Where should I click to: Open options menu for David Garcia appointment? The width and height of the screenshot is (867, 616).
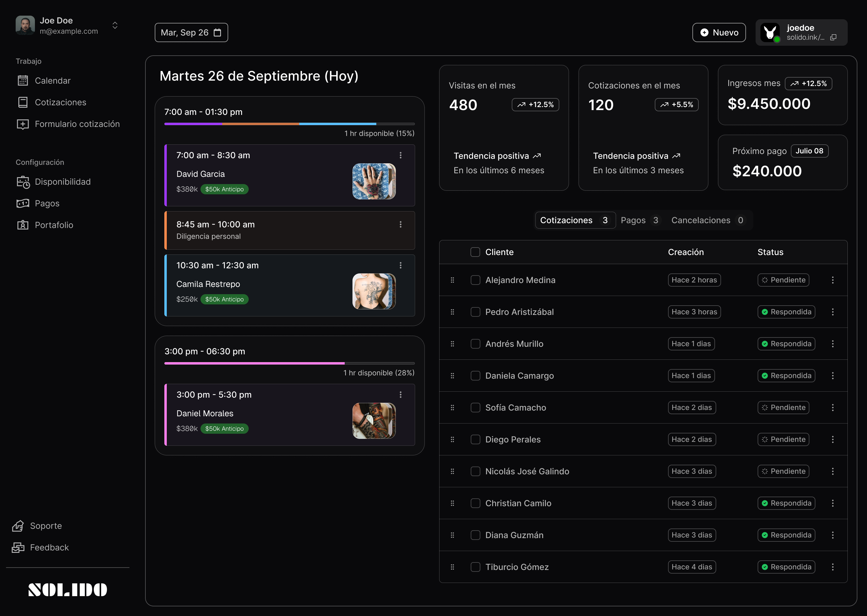tap(400, 155)
